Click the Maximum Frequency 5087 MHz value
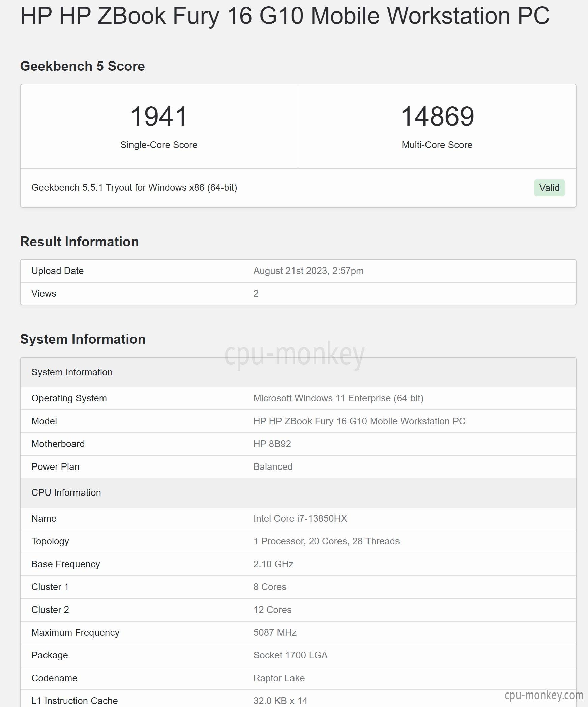This screenshot has width=588, height=707. point(275,633)
